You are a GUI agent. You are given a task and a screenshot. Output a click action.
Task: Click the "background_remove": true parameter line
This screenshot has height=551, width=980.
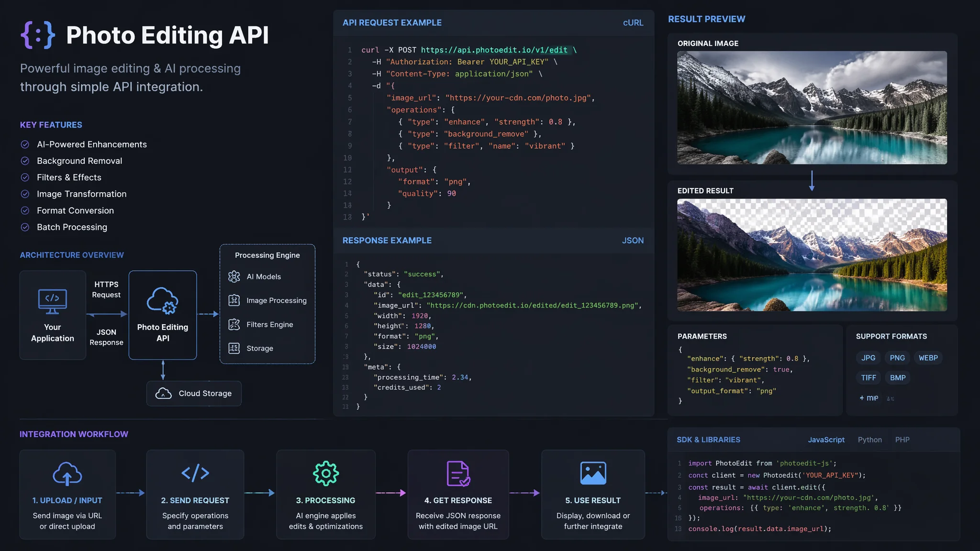point(740,369)
